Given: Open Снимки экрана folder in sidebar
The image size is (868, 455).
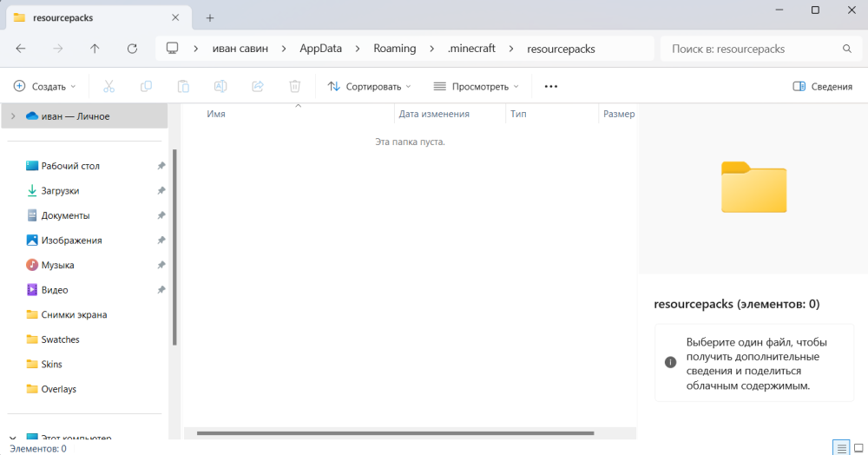Looking at the screenshot, I should pyautogui.click(x=74, y=314).
